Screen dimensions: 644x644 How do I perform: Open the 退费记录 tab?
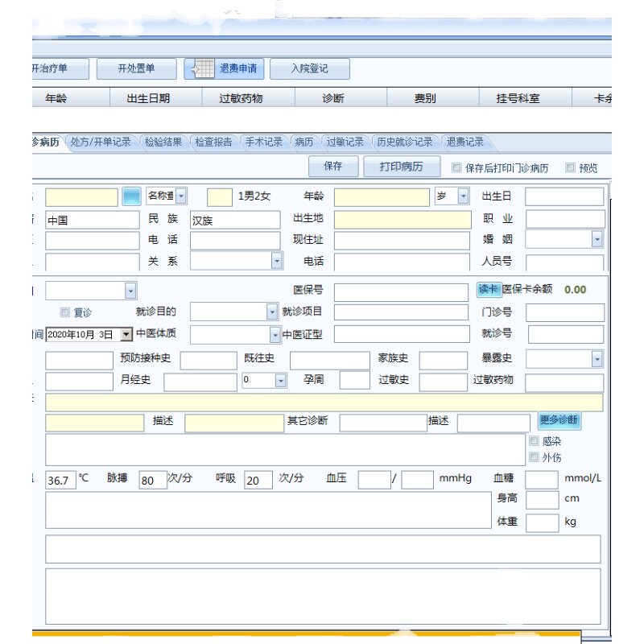coord(465,142)
